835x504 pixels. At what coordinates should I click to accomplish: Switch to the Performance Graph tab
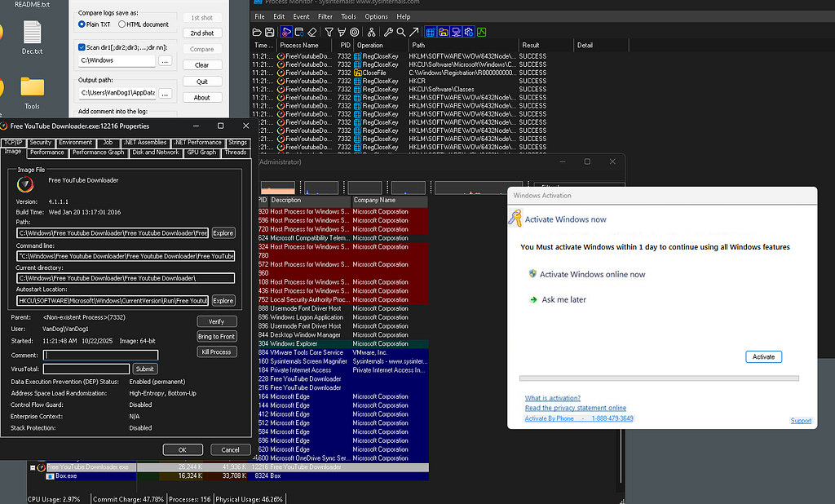tap(98, 153)
